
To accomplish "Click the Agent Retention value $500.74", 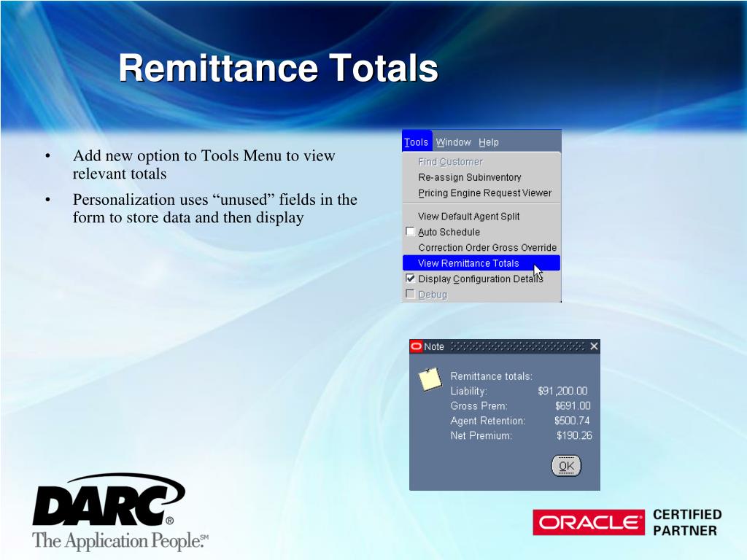I will tap(572, 421).
